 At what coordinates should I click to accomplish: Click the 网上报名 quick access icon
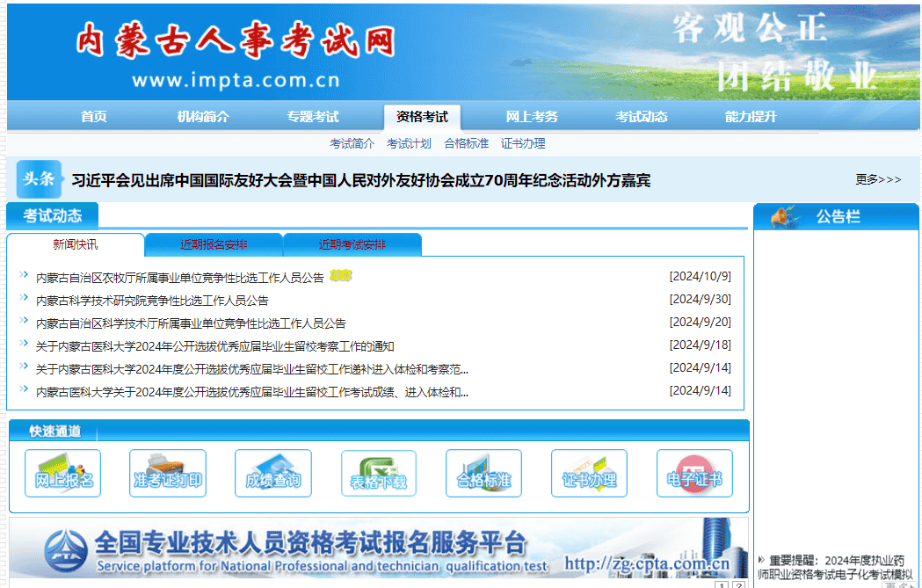[x=62, y=474]
